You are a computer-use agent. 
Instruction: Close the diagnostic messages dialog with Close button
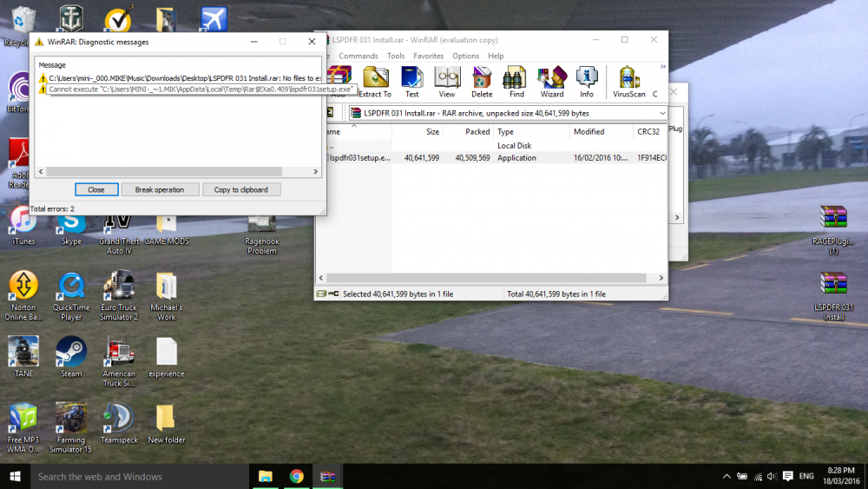tap(96, 189)
